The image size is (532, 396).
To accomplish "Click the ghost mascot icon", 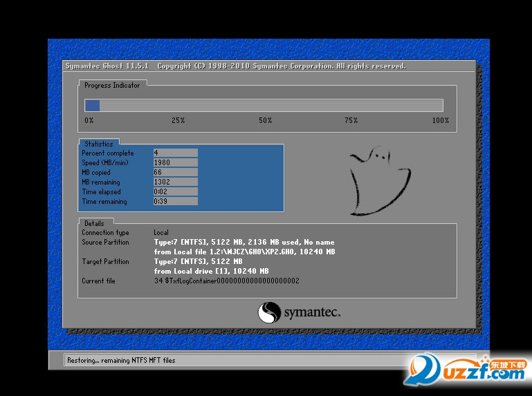I will [x=380, y=181].
